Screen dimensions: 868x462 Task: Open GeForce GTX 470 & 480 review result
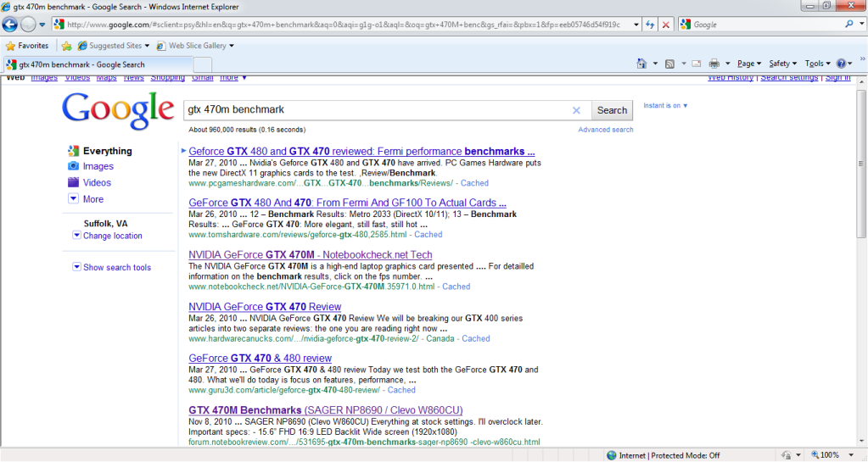(x=260, y=359)
